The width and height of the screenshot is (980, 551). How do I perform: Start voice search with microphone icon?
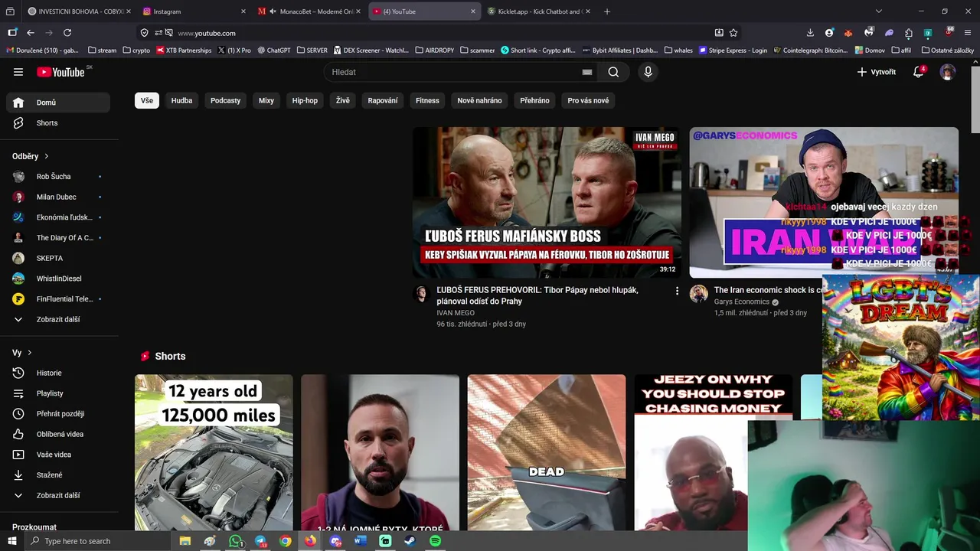point(648,72)
